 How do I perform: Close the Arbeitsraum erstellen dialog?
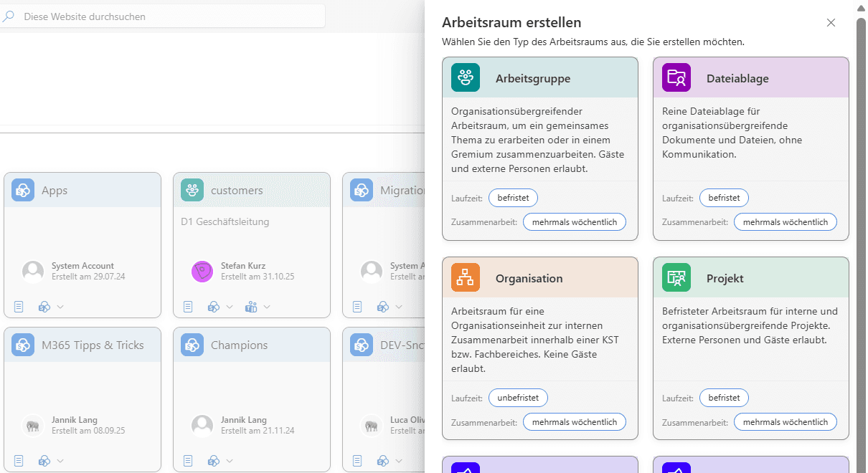(831, 22)
